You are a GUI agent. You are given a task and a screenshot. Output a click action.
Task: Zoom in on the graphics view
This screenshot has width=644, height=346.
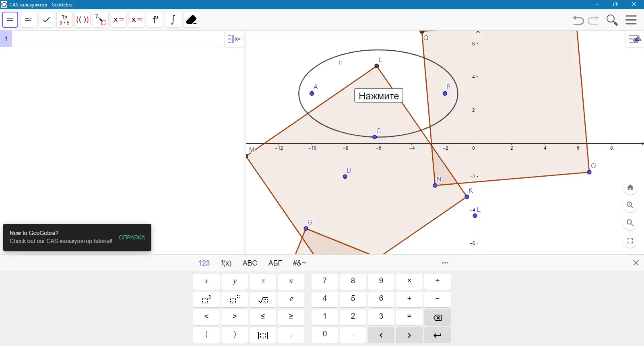coord(630,205)
